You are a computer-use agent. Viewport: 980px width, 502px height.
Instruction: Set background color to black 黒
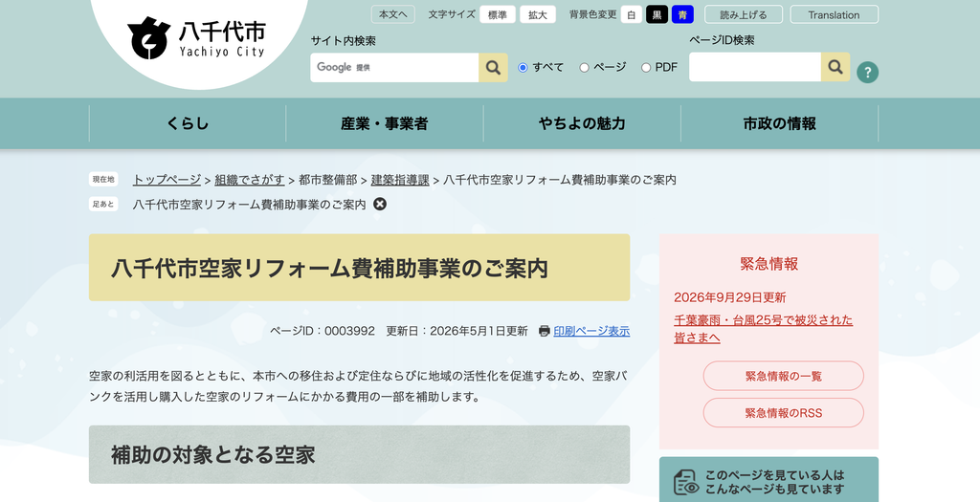pyautogui.click(x=657, y=14)
